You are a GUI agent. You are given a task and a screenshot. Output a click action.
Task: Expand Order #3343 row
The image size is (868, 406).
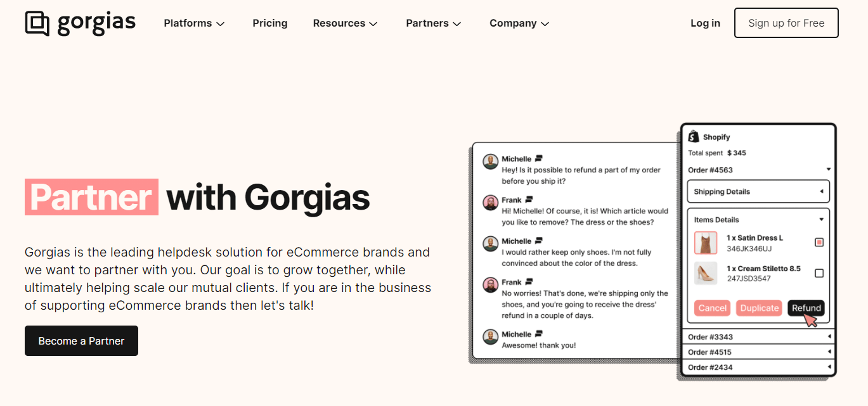(x=758, y=337)
